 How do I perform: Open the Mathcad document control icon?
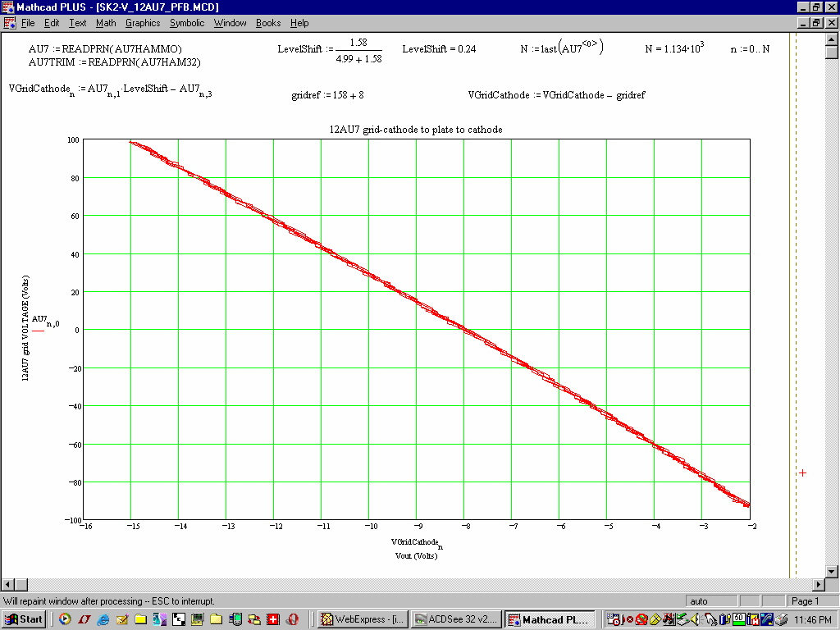9,23
